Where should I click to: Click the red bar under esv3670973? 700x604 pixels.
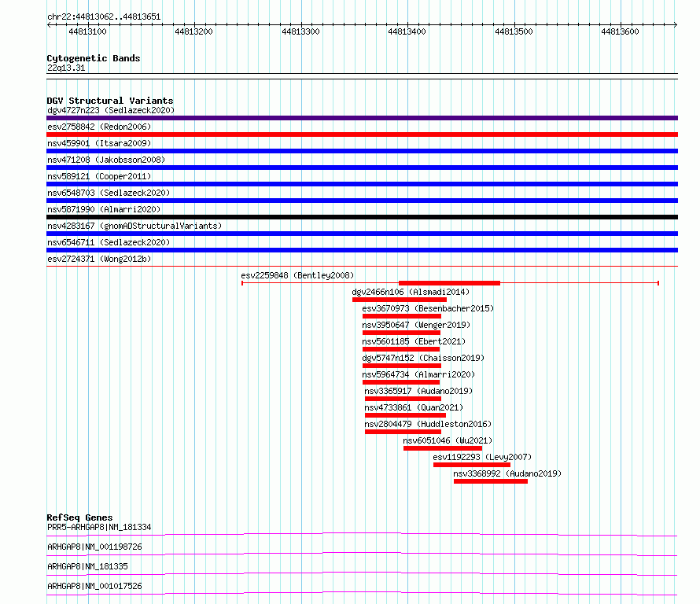(402, 316)
